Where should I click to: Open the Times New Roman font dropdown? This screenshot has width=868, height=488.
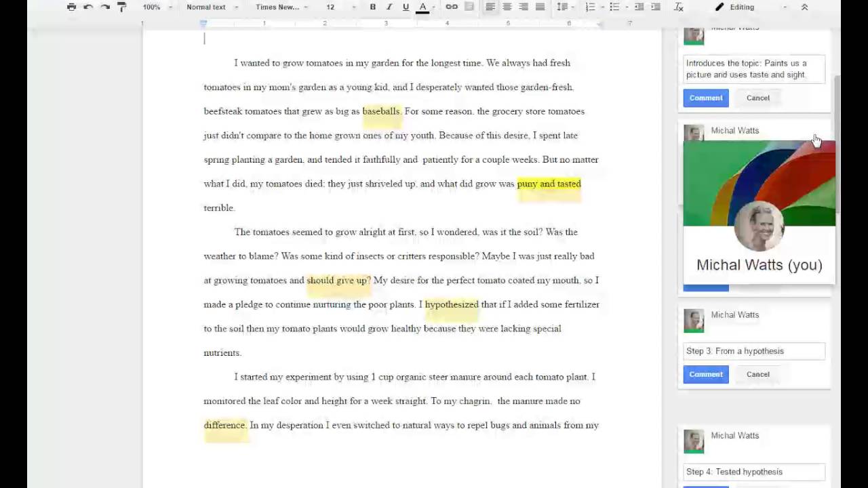pyautogui.click(x=281, y=7)
